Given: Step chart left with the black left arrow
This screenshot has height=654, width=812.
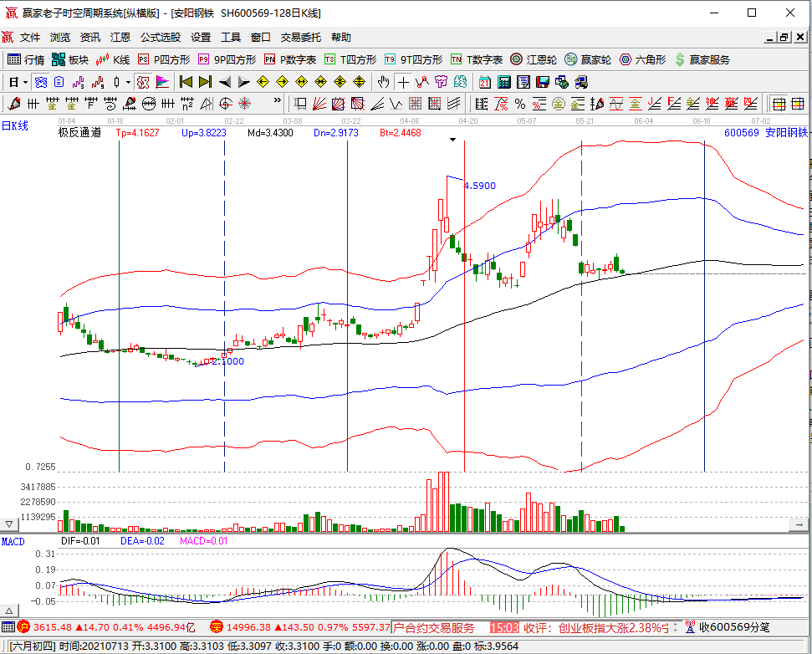Looking at the screenshot, I should [x=225, y=82].
